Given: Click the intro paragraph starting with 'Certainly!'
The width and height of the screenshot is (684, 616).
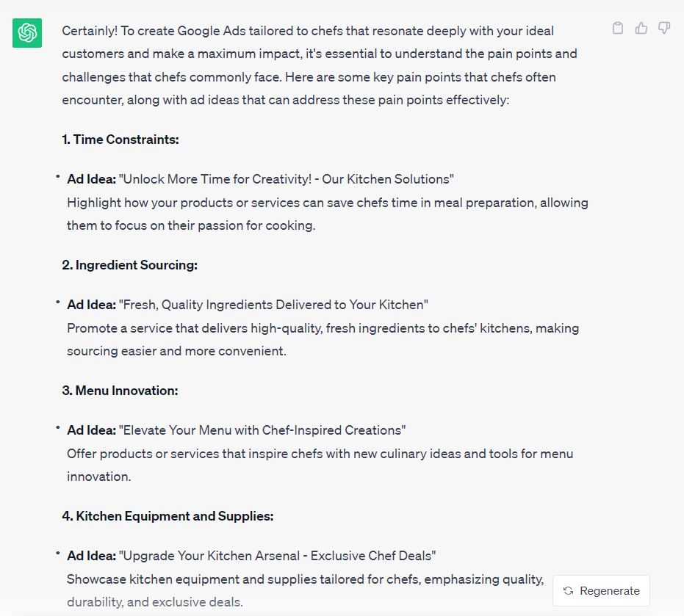Looking at the screenshot, I should coord(320,65).
